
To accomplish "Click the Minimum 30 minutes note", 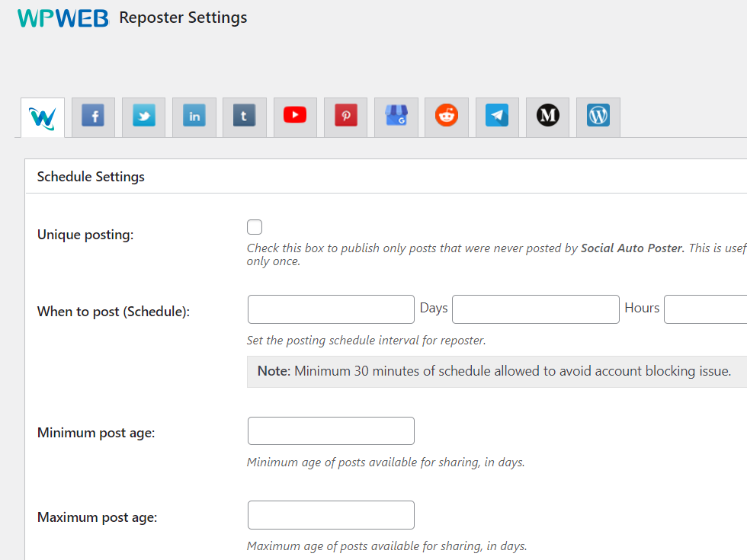I will (x=497, y=372).
